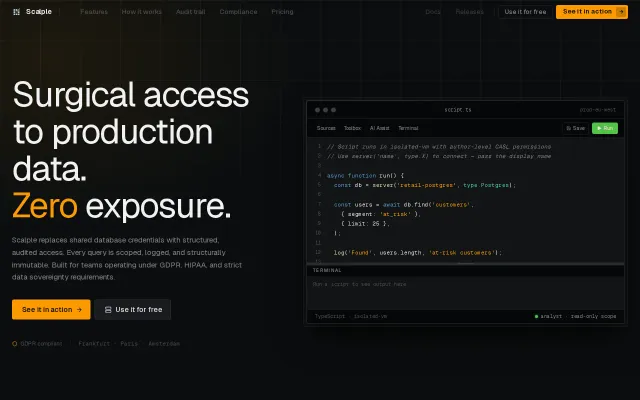Screen dimensions: 640x400
Task: Click the read-only scope status text
Action: (x=593, y=316)
